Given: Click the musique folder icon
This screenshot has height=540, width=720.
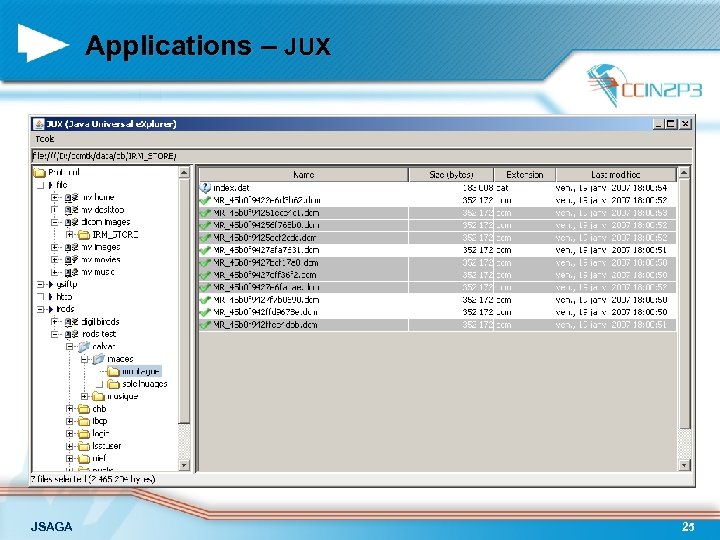Looking at the screenshot, I should click(x=98, y=396).
